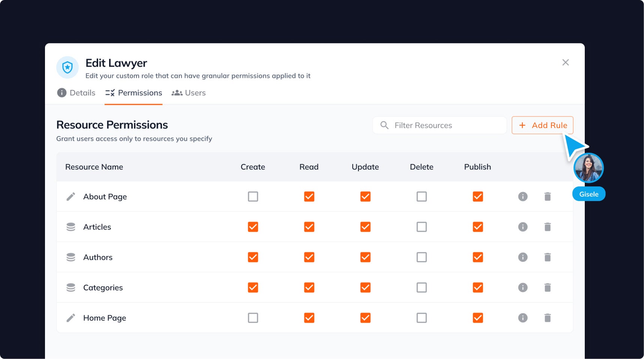
Task: Enable Delete permission for Articles
Action: (422, 227)
